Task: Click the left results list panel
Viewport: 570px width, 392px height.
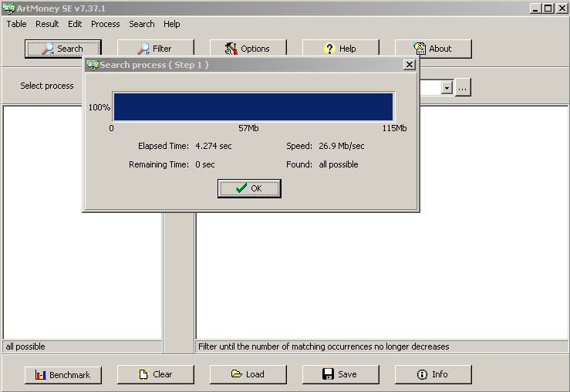Action: tap(82, 231)
